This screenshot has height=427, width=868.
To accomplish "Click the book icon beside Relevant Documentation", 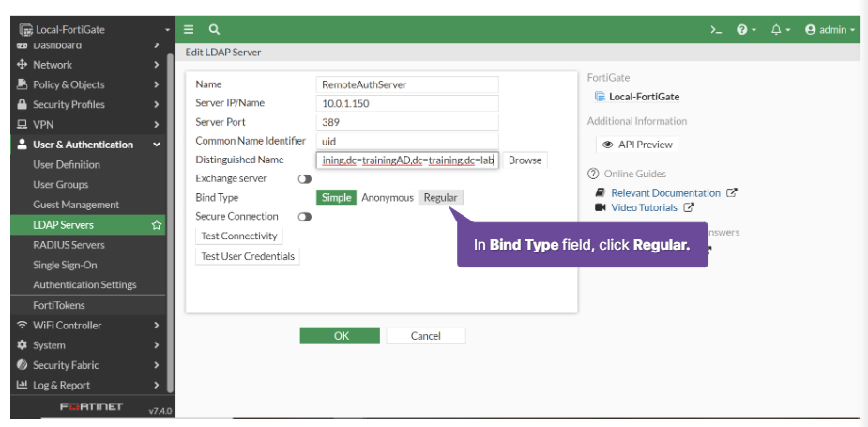I will [600, 192].
